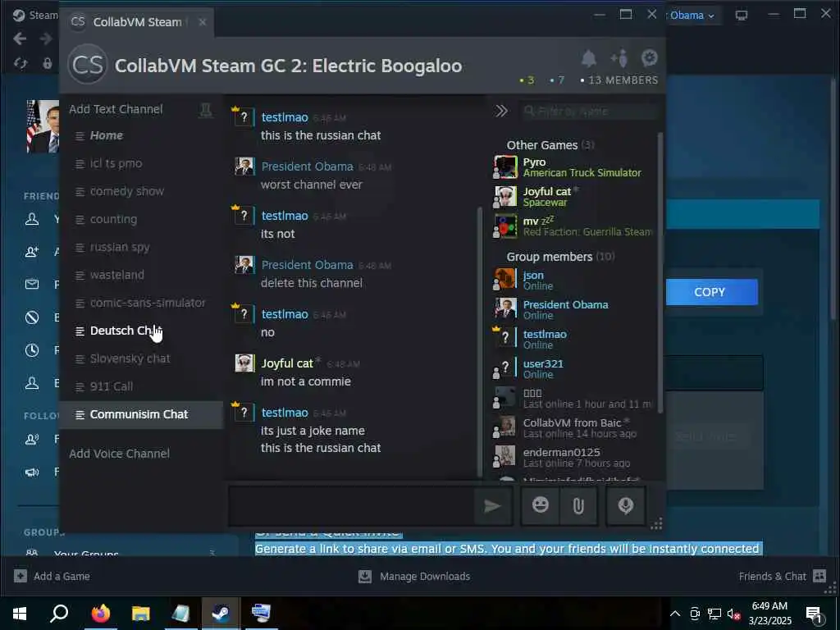Screen dimensions: 840x630
Task: Open the icl ts pmo channel
Action: coord(141,163)
